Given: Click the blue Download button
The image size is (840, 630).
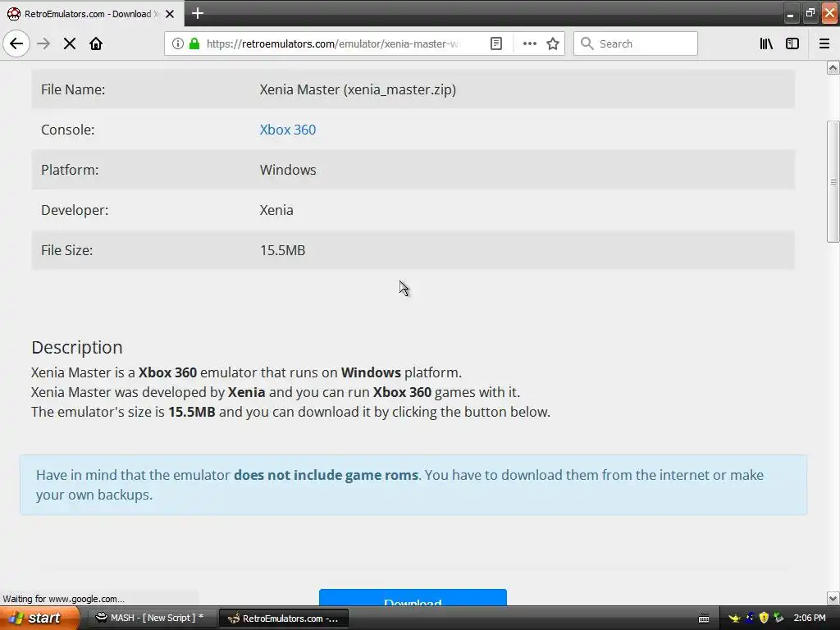Looking at the screenshot, I should (x=413, y=598).
